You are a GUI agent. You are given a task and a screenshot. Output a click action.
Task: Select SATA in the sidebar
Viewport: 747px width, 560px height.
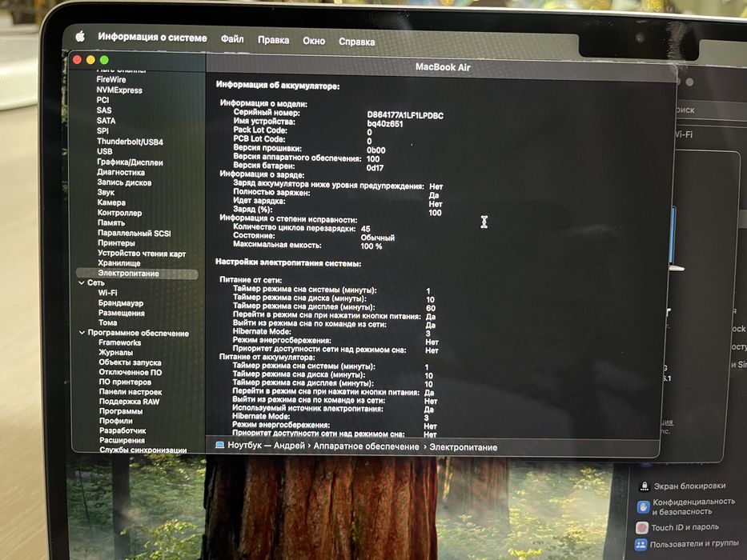coord(106,121)
